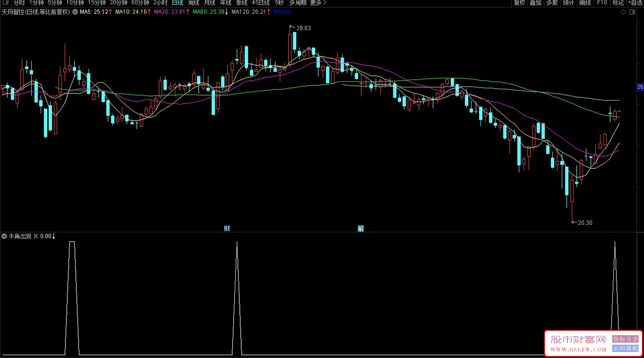Click the diamond icon at chart top-right

coord(623,12)
